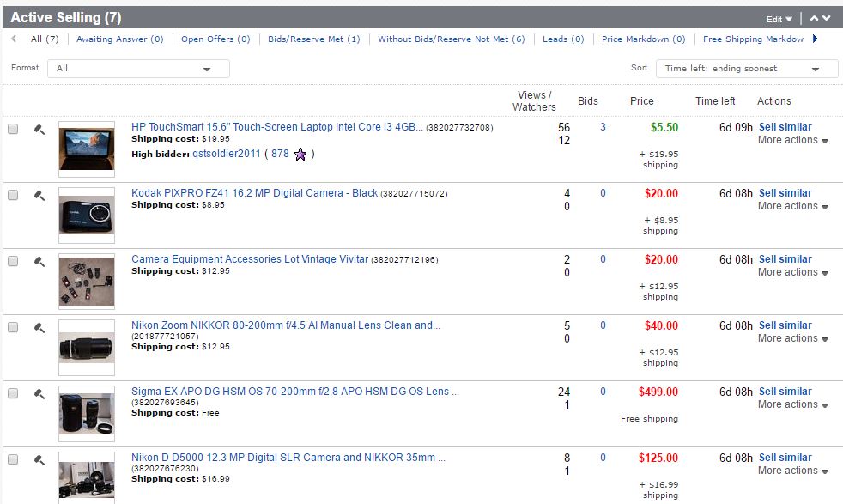Open high bidder qstsoldier2011 profile link
This screenshot has height=504, width=843.
pos(227,155)
